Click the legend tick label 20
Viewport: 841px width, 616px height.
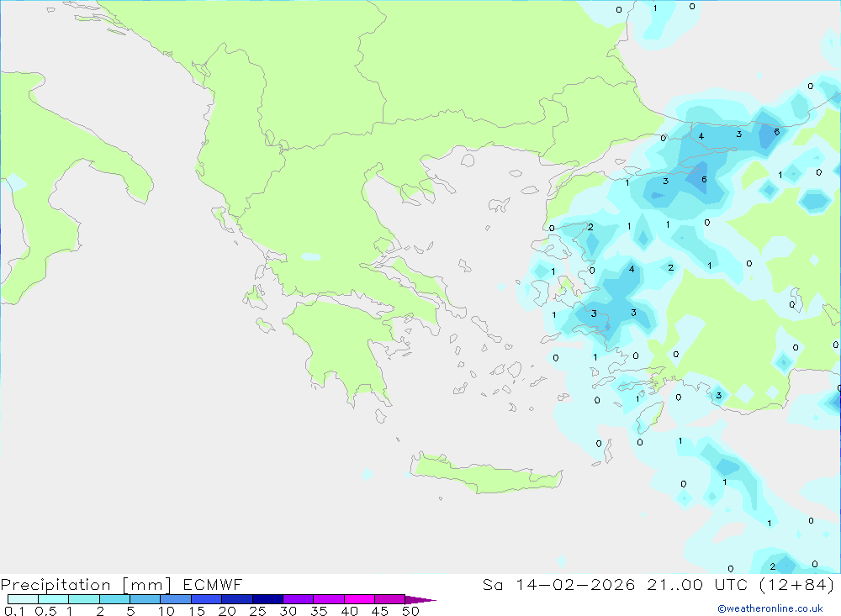227,611
